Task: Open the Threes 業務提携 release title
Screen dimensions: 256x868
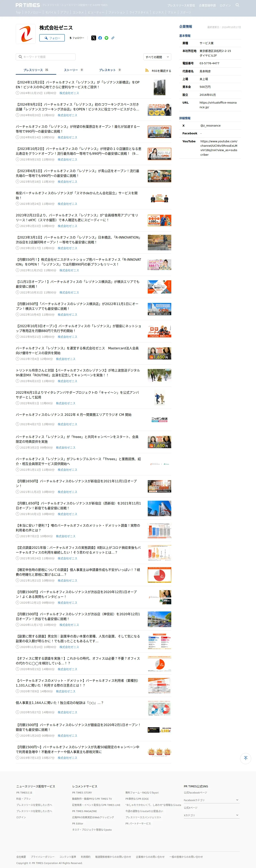Action: pos(78,461)
